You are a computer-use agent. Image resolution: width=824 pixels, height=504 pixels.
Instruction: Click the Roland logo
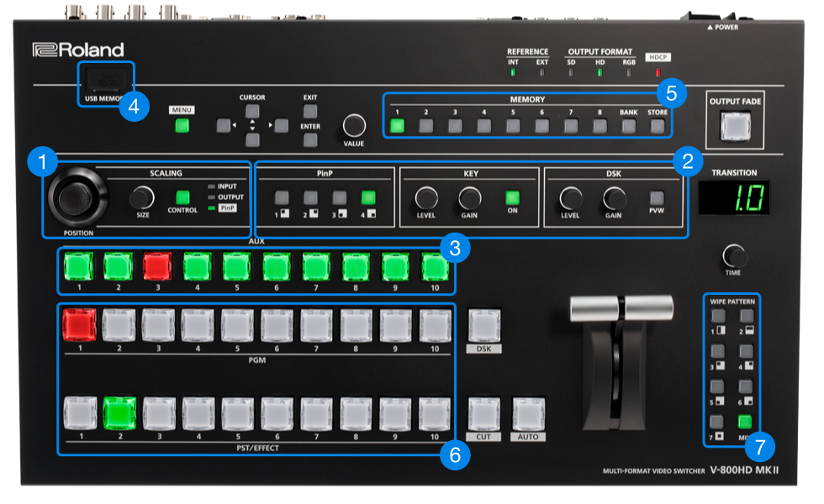coord(78,50)
